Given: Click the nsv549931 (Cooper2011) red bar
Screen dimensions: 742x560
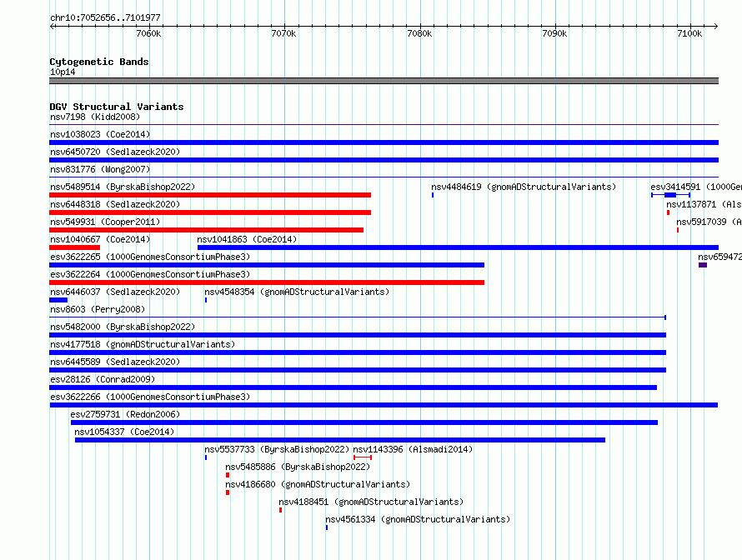Looking at the screenshot, I should (206, 230).
